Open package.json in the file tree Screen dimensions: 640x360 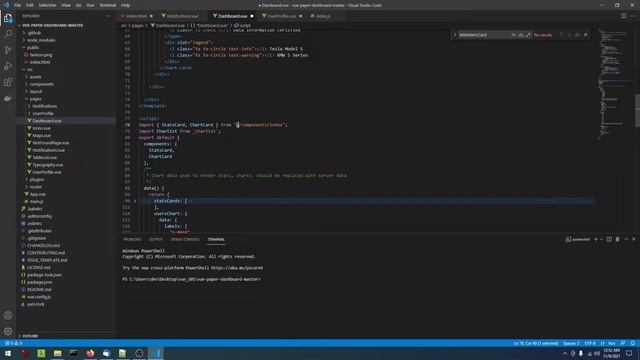click(x=40, y=282)
